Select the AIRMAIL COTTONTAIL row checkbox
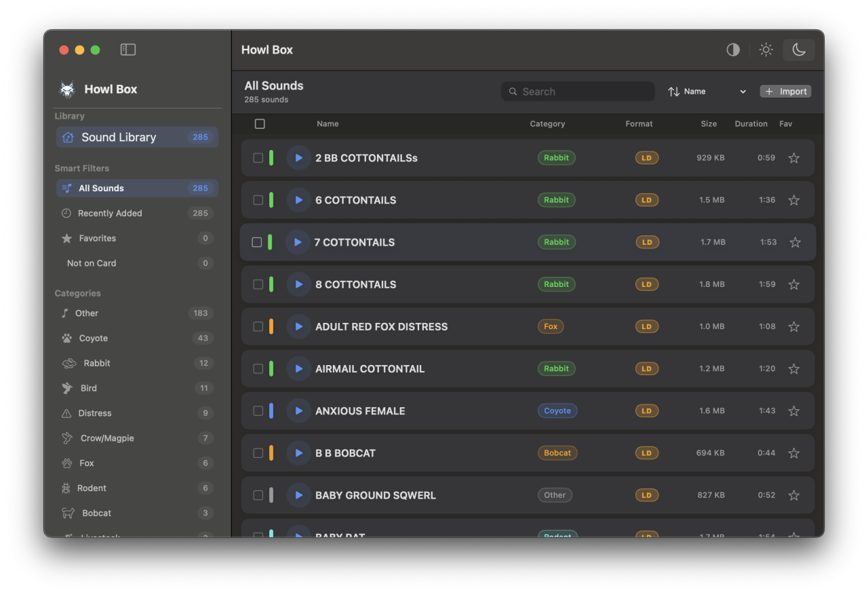The height and width of the screenshot is (595, 868). click(x=258, y=369)
